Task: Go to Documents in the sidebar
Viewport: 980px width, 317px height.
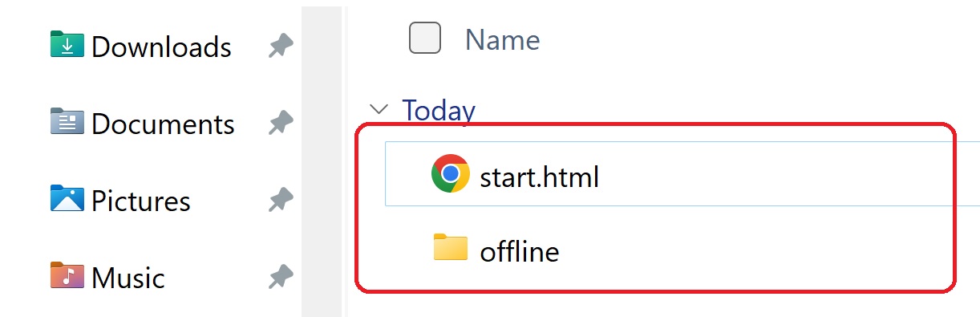Action: pyautogui.click(x=163, y=124)
